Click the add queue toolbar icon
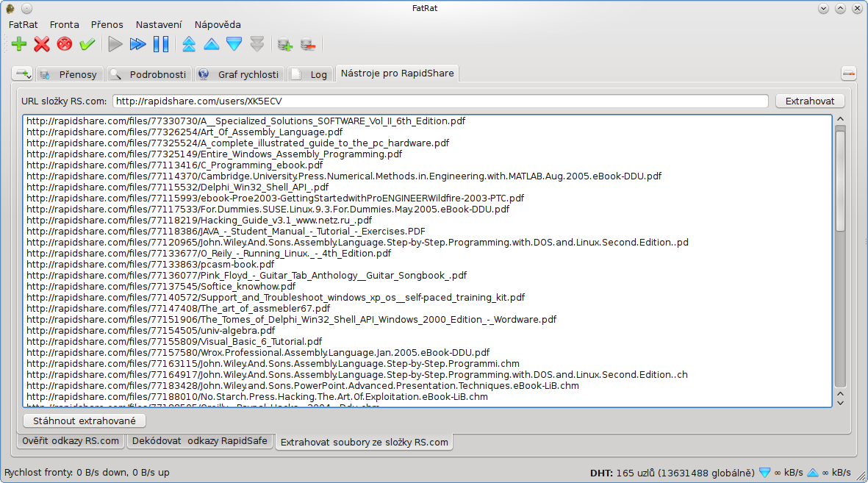This screenshot has width=868, height=483. click(285, 44)
